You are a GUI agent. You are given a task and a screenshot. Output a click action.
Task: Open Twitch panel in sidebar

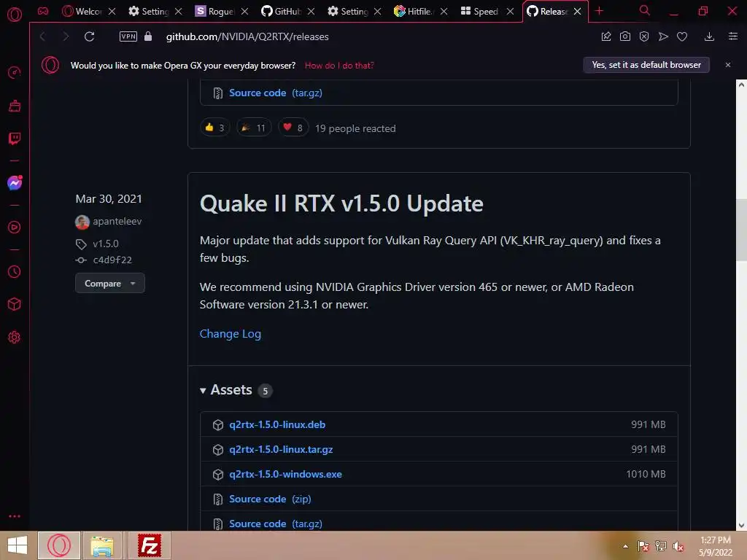15,139
